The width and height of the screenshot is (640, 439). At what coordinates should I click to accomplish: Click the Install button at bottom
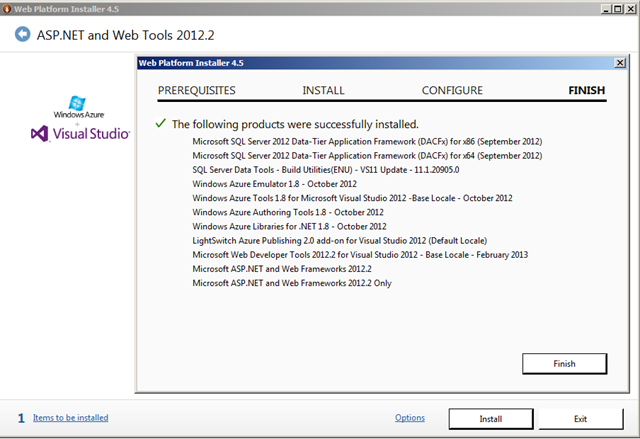(x=491, y=419)
